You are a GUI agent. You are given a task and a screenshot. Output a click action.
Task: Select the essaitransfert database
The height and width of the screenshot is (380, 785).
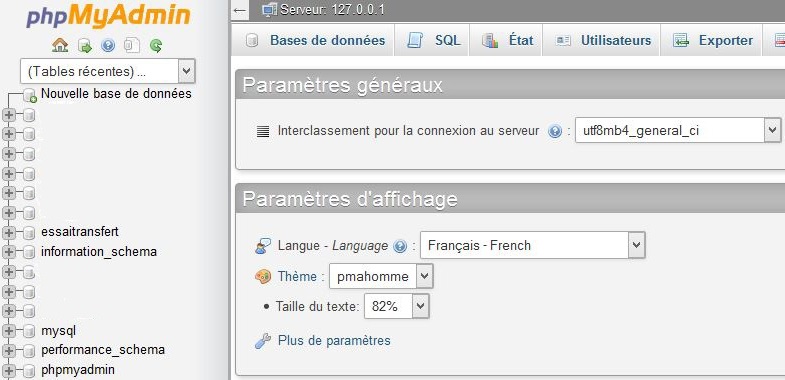point(80,232)
